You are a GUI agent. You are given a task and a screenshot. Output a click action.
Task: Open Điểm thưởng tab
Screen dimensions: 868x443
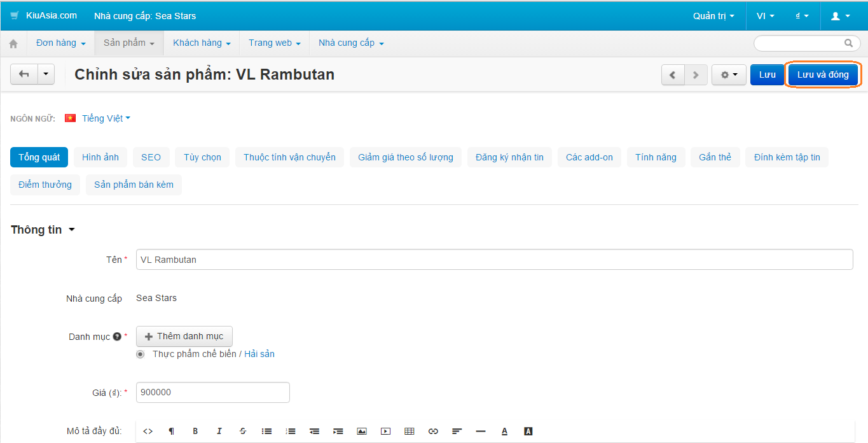(45, 185)
